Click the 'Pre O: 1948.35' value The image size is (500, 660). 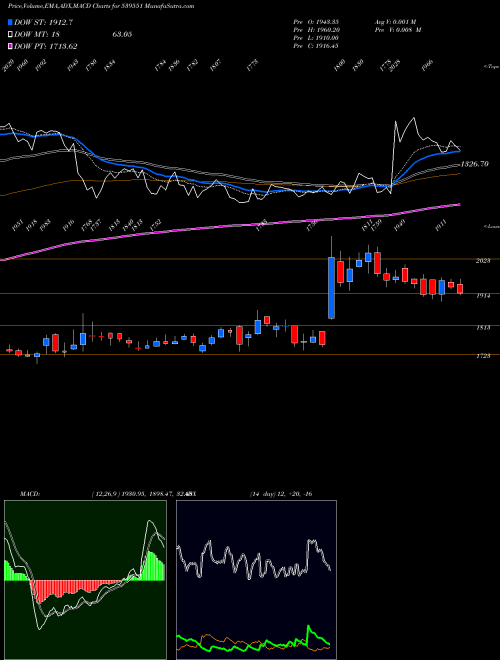[316, 21]
